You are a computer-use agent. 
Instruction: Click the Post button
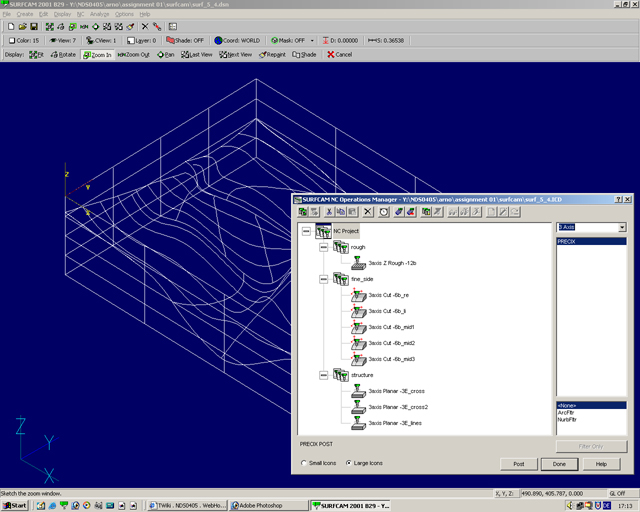[x=519, y=464]
